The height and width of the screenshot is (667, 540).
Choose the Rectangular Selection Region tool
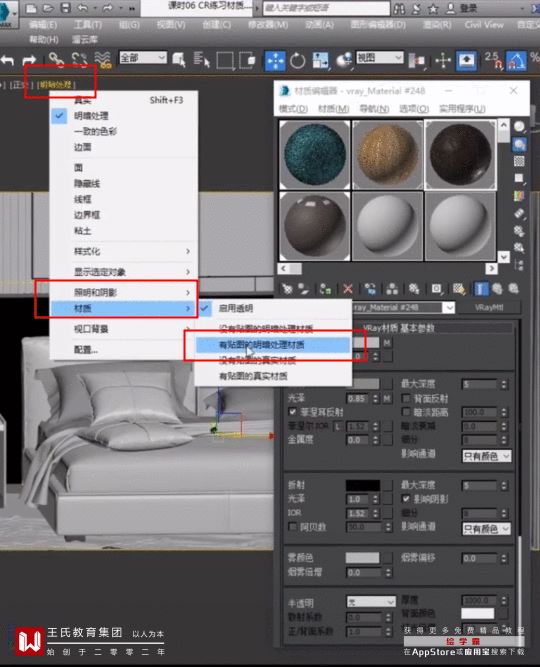225,60
